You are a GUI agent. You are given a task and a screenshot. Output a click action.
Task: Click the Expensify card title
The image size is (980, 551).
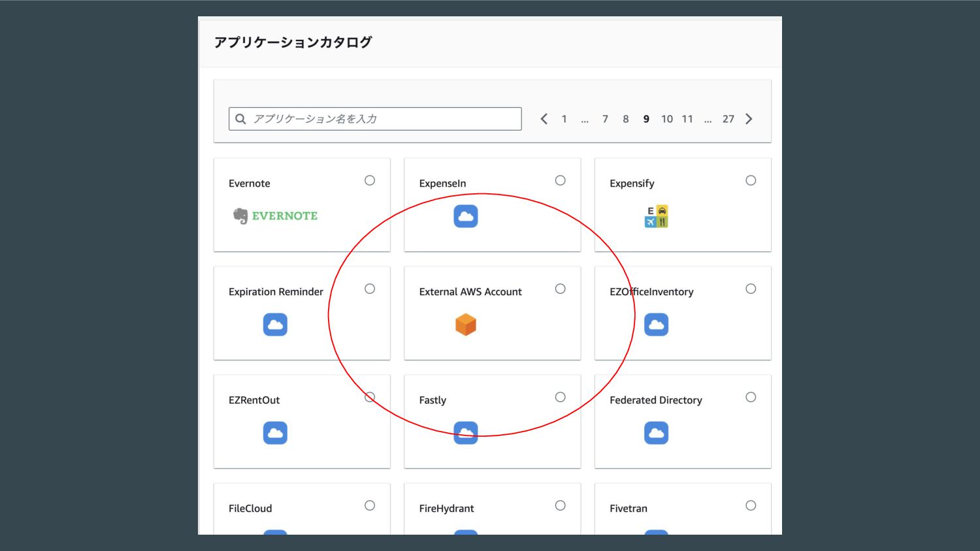coord(632,183)
